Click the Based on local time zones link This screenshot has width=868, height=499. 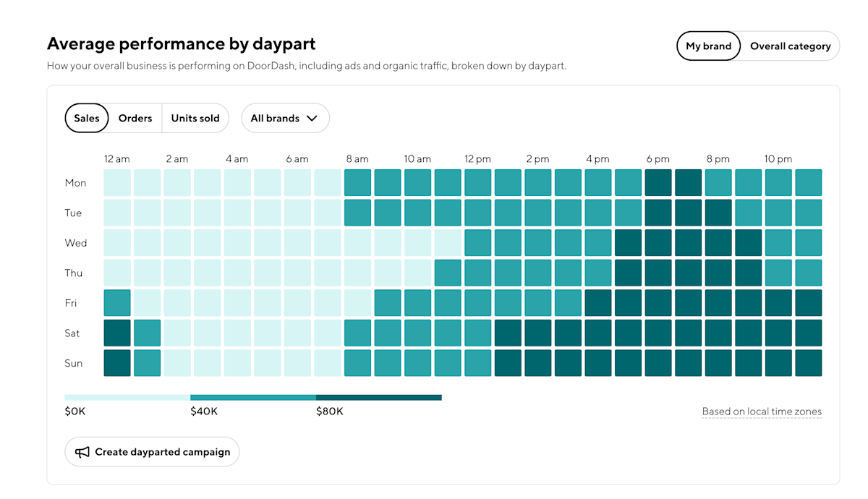pyautogui.click(x=762, y=411)
